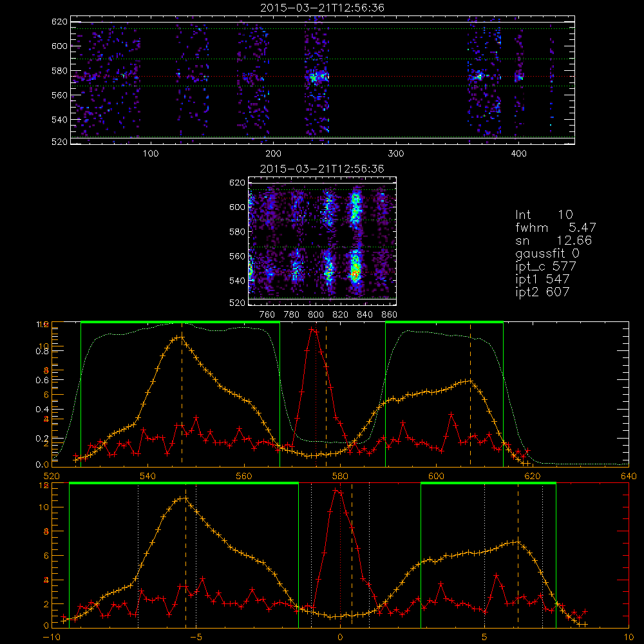Select the 'fwhm 5.47' readout text
Viewport: 644px width, 644px height.
[x=556, y=227]
